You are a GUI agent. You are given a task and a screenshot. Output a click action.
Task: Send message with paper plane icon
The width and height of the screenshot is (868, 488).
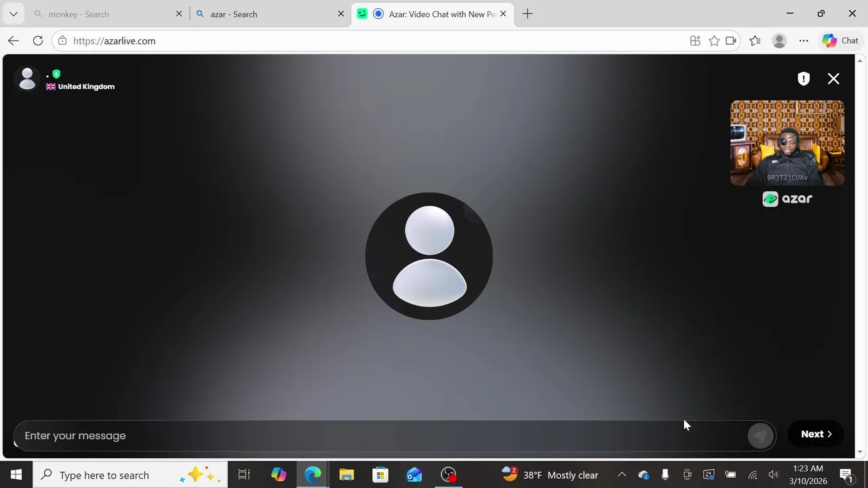761,436
